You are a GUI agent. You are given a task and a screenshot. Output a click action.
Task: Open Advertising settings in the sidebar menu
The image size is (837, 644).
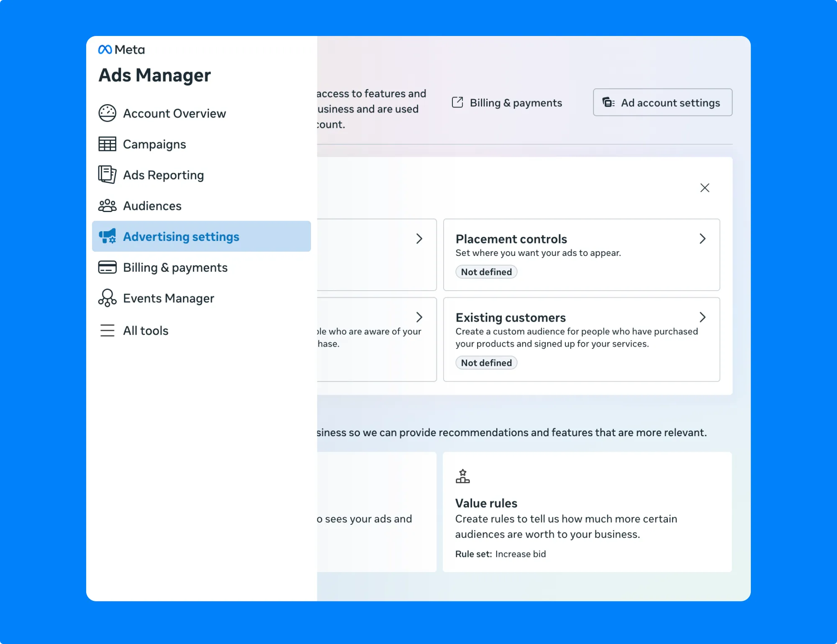(x=181, y=236)
